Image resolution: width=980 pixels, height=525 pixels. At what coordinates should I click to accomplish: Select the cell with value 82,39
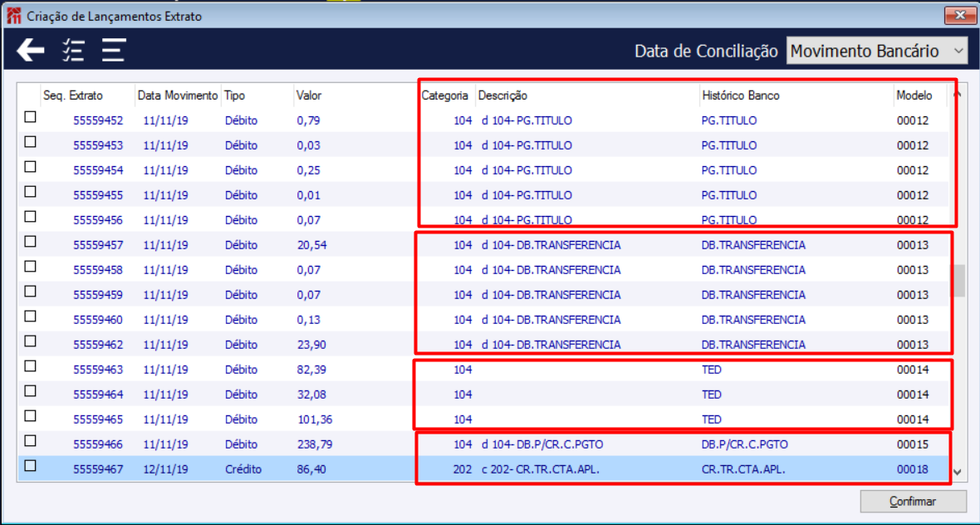(312, 370)
